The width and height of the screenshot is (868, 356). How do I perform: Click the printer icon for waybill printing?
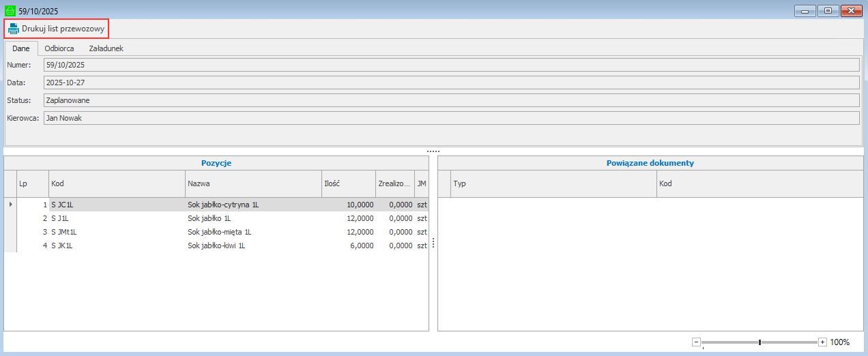pyautogui.click(x=13, y=29)
